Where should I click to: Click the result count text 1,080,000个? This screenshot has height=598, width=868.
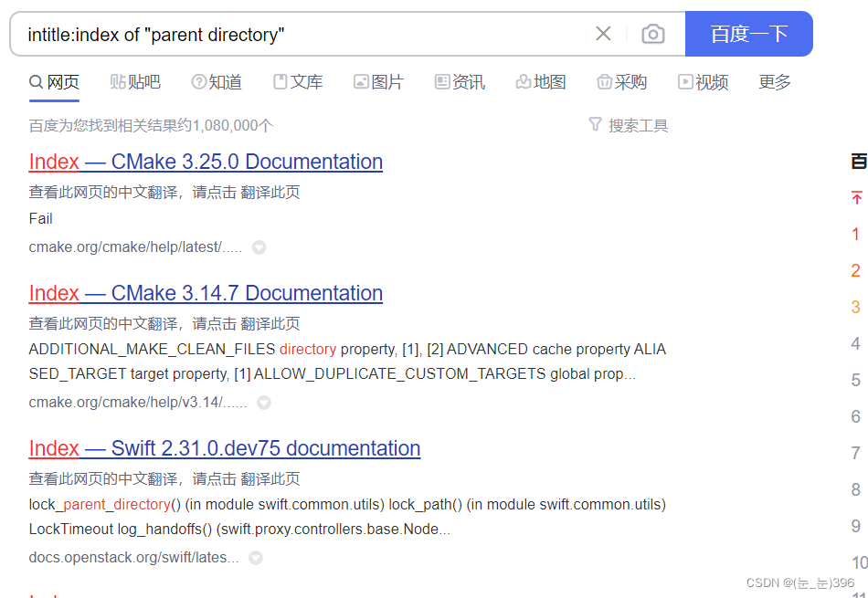[232, 126]
